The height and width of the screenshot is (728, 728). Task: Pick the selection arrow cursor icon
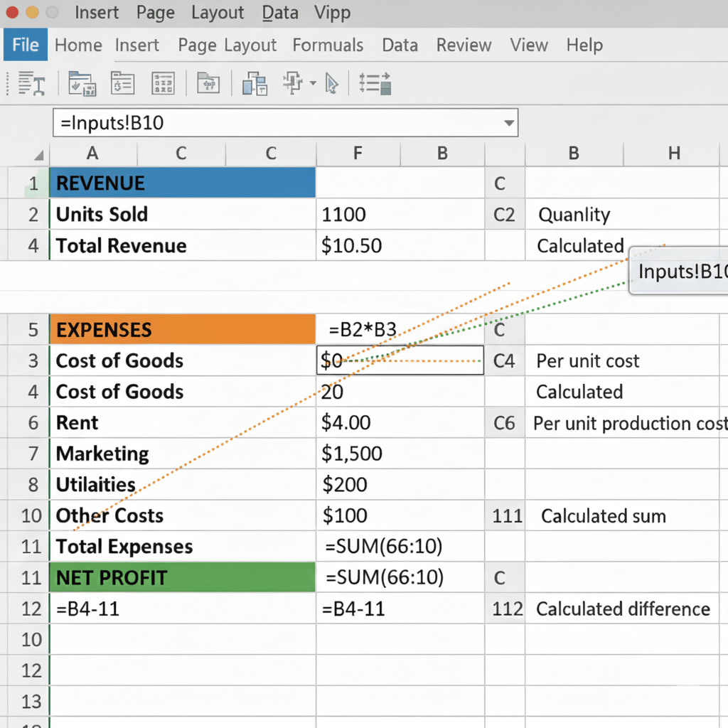pos(331,83)
